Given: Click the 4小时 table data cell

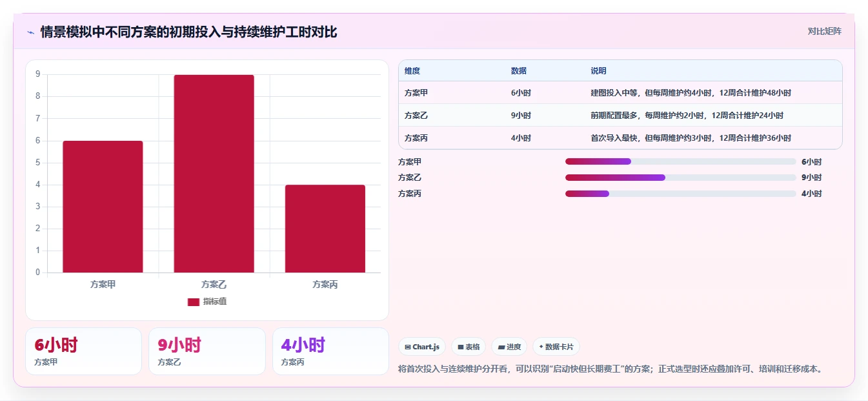Looking at the screenshot, I should coord(521,138).
